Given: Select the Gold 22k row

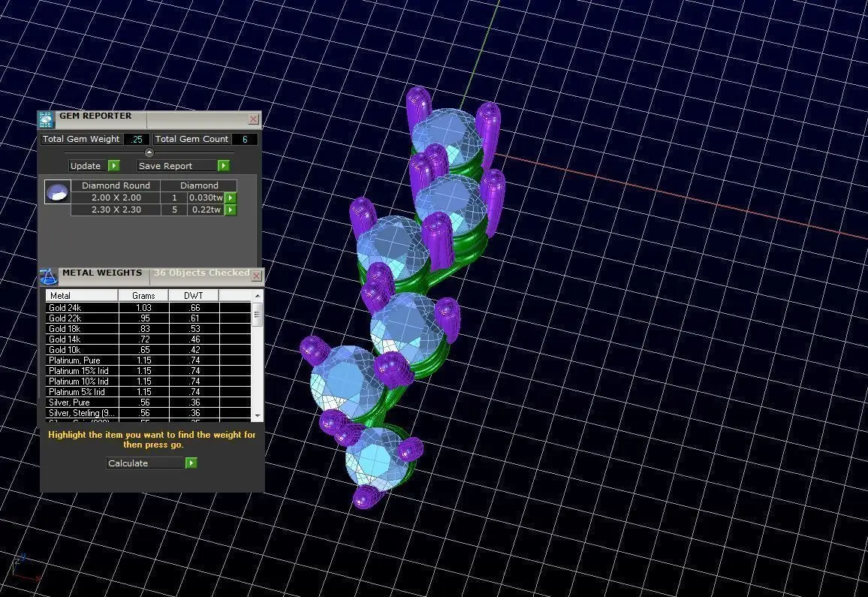Looking at the screenshot, I should pos(149,318).
